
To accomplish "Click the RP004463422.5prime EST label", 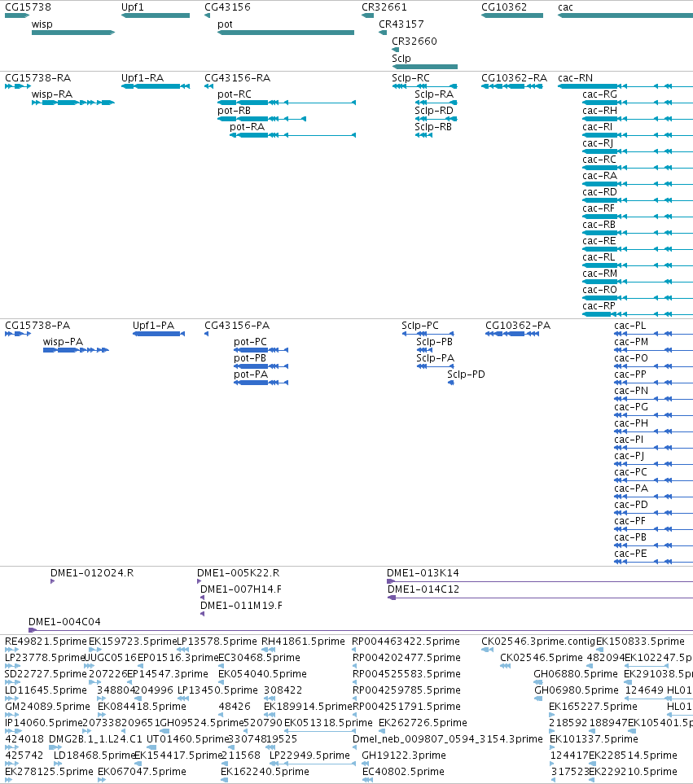I will pyautogui.click(x=406, y=642).
